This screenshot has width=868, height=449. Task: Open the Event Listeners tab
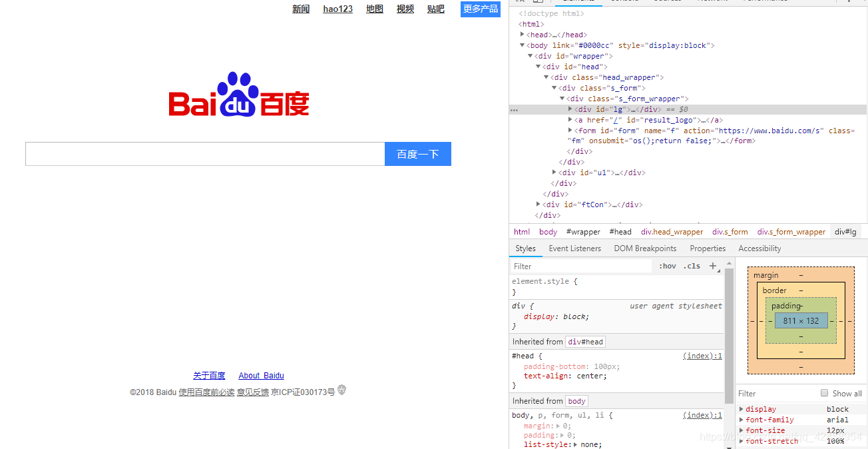click(x=574, y=248)
